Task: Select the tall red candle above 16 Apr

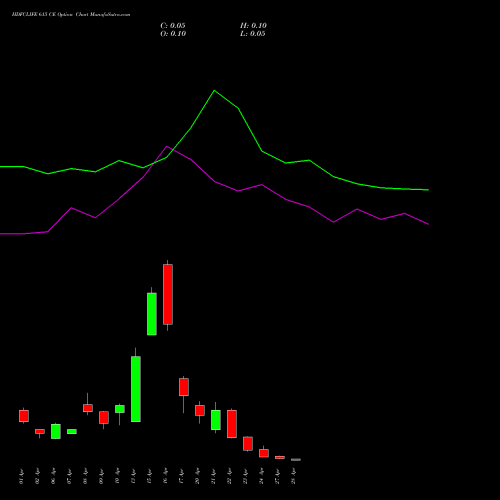Action: (x=168, y=294)
